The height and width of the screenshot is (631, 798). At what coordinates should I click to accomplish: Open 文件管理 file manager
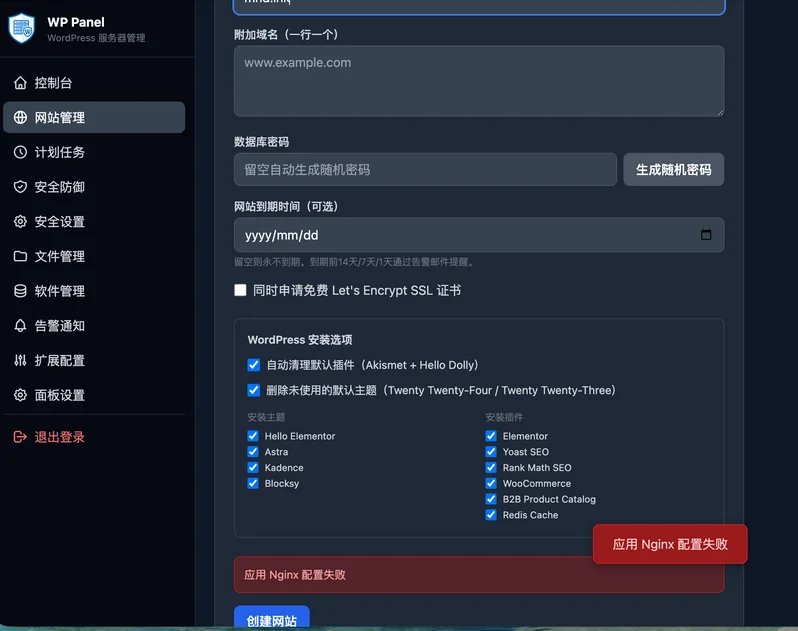tap(94, 256)
